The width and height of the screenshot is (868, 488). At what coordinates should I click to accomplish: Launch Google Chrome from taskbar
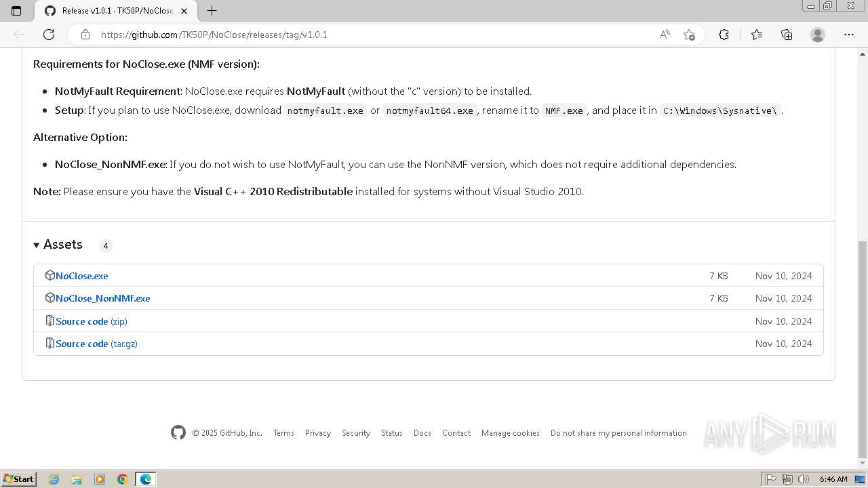click(x=123, y=479)
